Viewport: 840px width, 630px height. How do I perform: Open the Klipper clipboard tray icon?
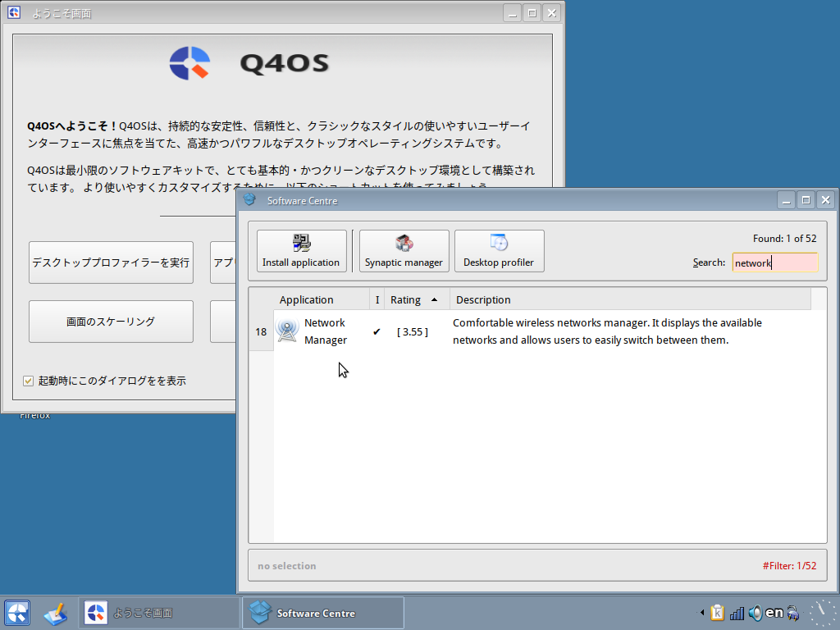(x=718, y=613)
